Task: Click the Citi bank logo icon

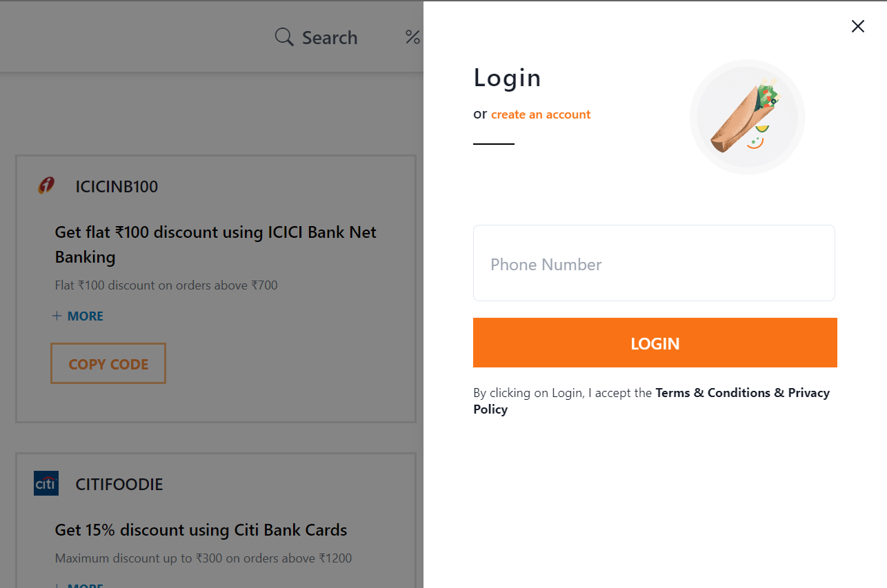Action: [46, 483]
